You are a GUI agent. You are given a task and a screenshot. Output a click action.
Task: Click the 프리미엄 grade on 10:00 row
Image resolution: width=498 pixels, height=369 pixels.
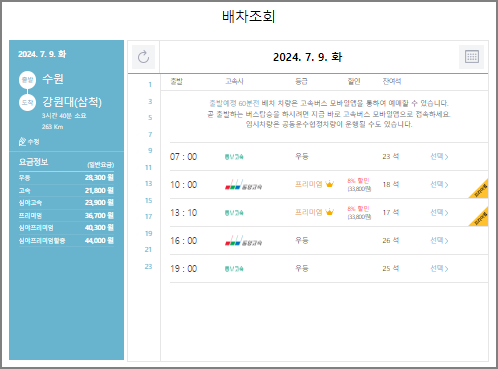pos(309,184)
